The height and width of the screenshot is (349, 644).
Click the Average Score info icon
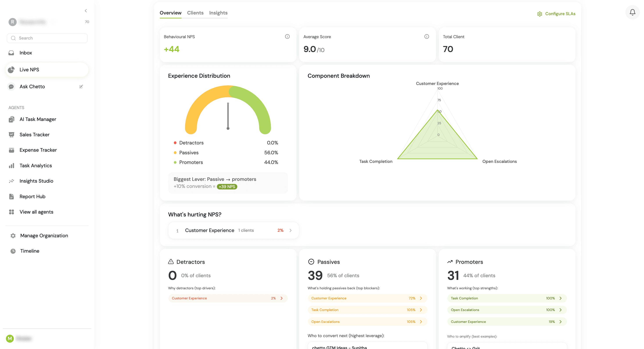[x=426, y=36]
